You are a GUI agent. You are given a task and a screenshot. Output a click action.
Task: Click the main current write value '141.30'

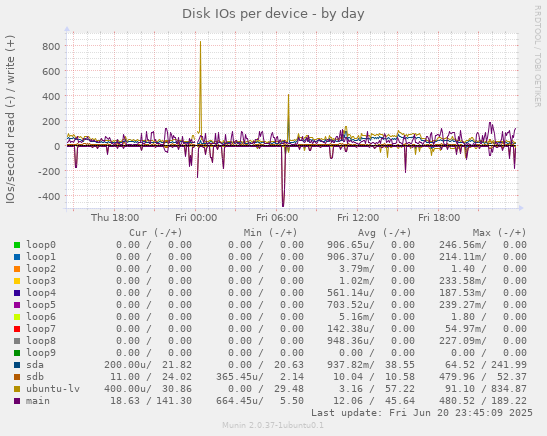click(x=174, y=401)
